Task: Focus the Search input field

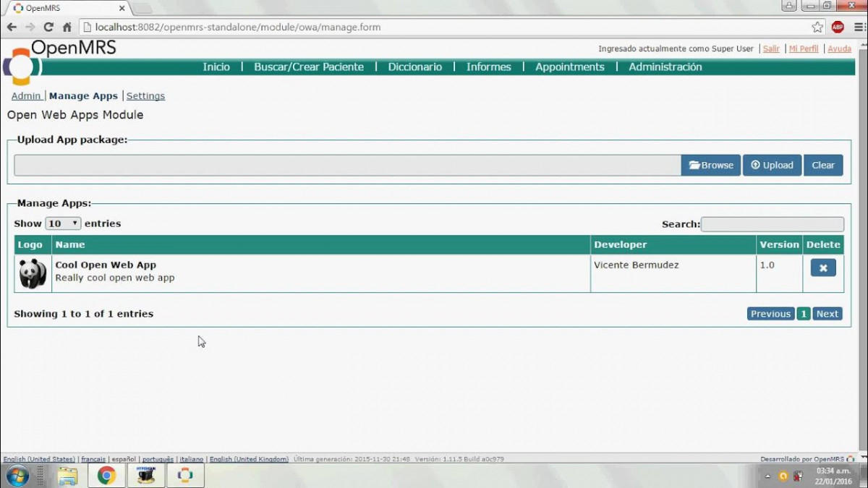Action: (772, 224)
